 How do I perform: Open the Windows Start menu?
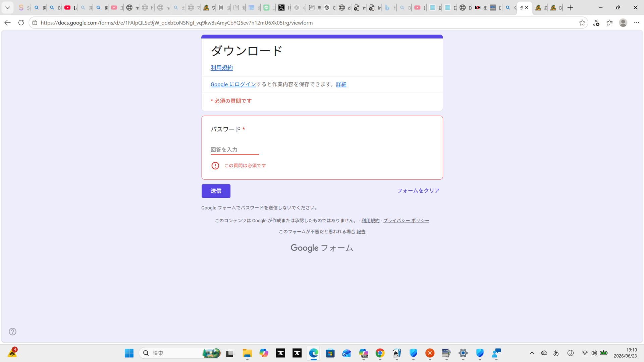129,353
